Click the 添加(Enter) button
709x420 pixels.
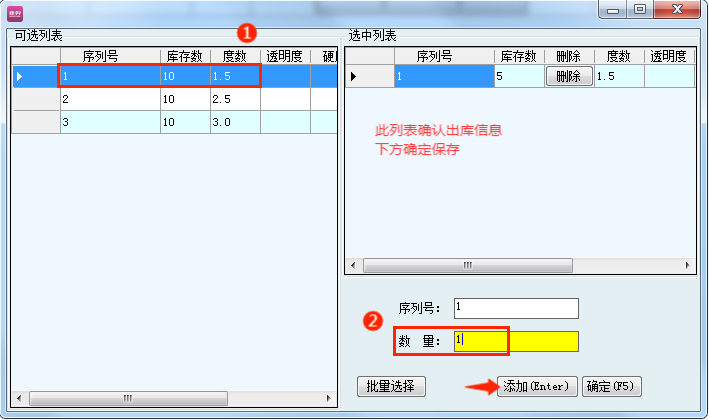point(536,386)
